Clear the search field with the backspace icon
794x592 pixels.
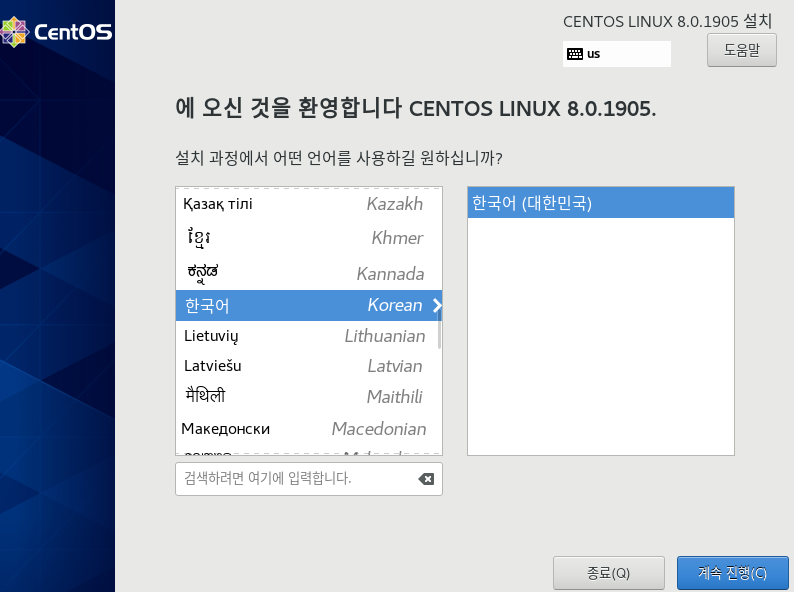point(426,479)
